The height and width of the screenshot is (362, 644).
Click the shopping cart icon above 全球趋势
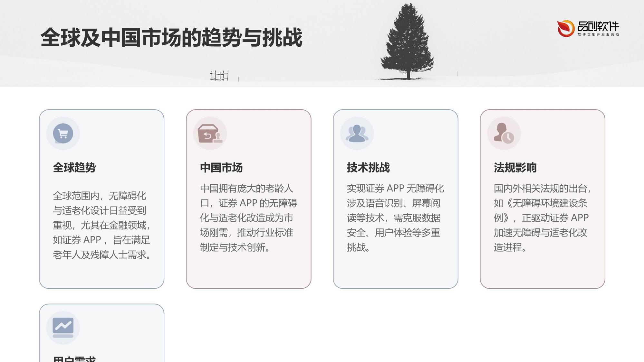pos(63,133)
